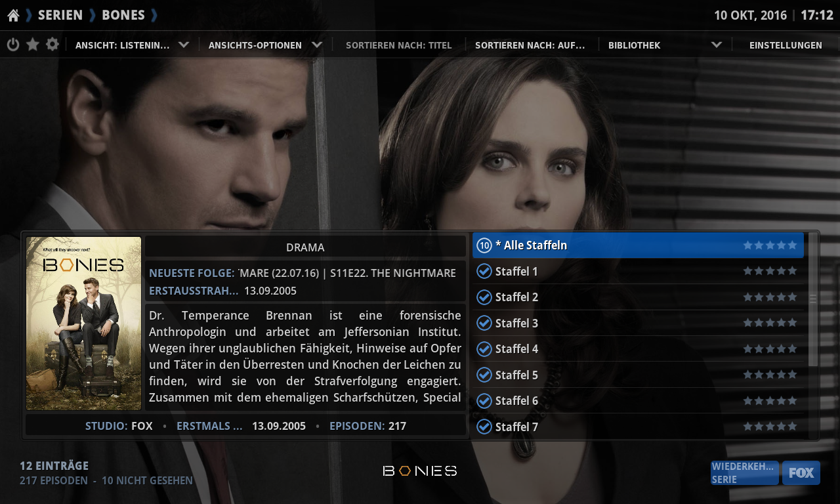Expand the Bibliothek dropdown arrow
The image size is (840, 504).
pyautogui.click(x=717, y=45)
